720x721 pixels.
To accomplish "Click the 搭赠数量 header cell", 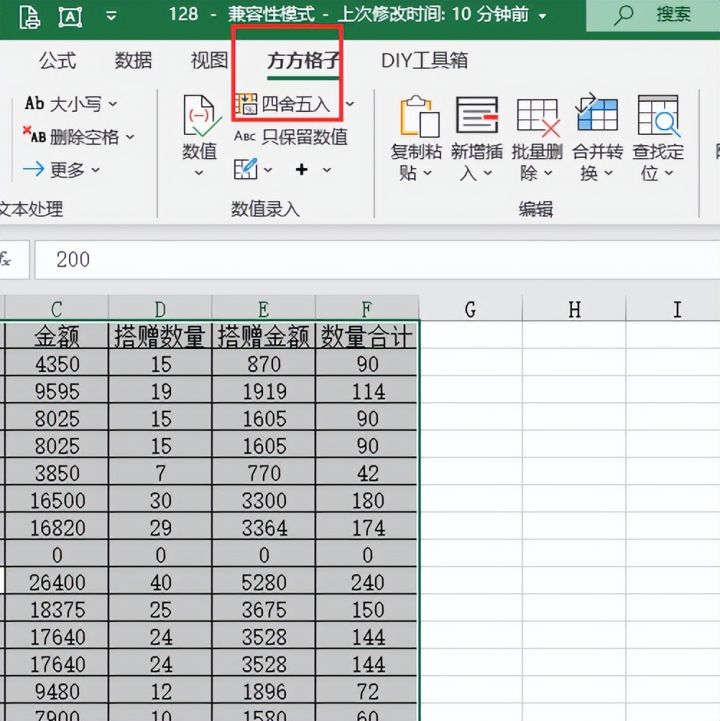I will 160,336.
